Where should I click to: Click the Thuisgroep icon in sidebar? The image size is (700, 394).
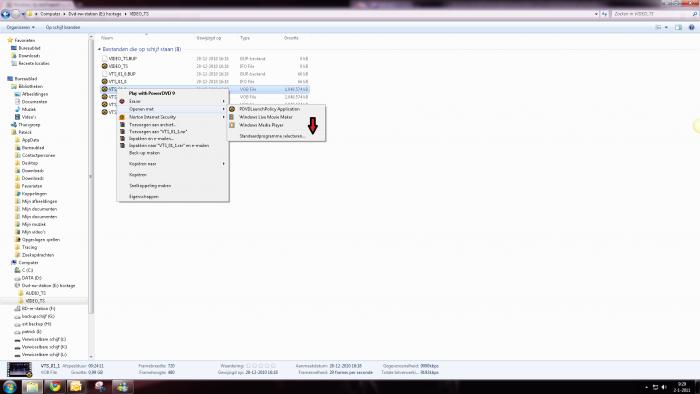tap(14, 124)
